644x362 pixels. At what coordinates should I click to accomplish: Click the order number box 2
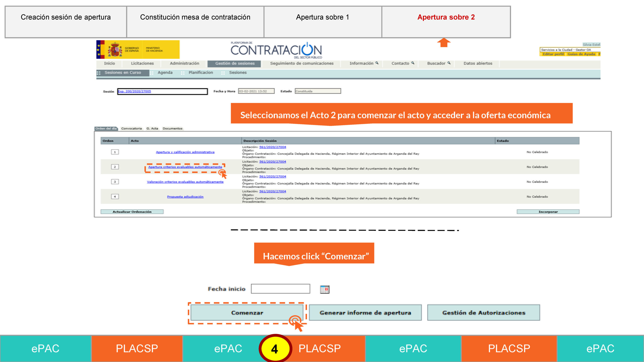115,167
